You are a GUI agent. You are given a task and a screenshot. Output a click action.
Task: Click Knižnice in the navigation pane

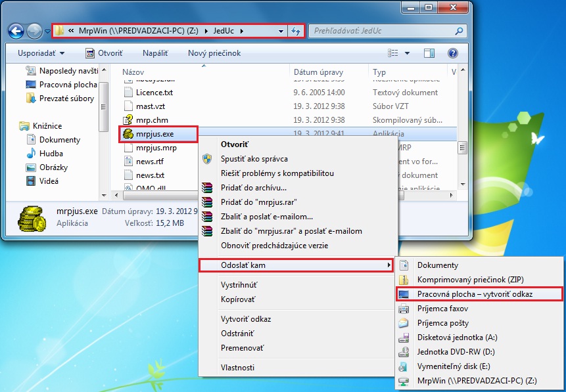point(41,126)
